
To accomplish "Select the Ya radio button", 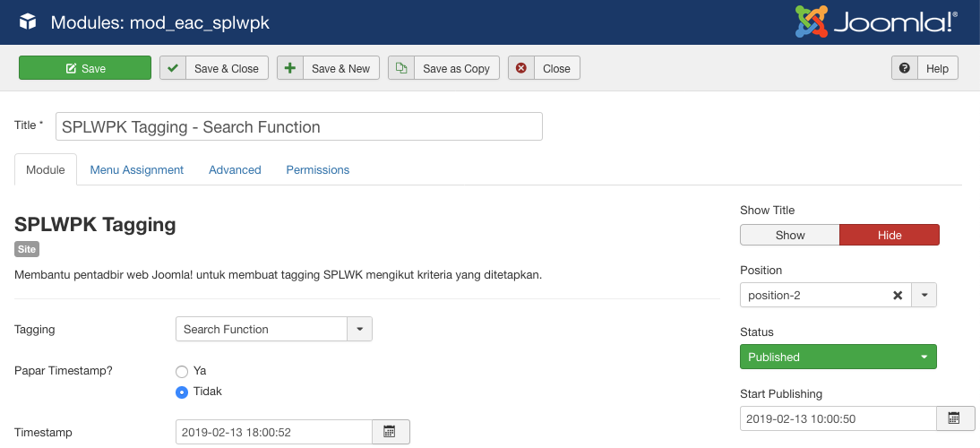I will pyautogui.click(x=182, y=371).
